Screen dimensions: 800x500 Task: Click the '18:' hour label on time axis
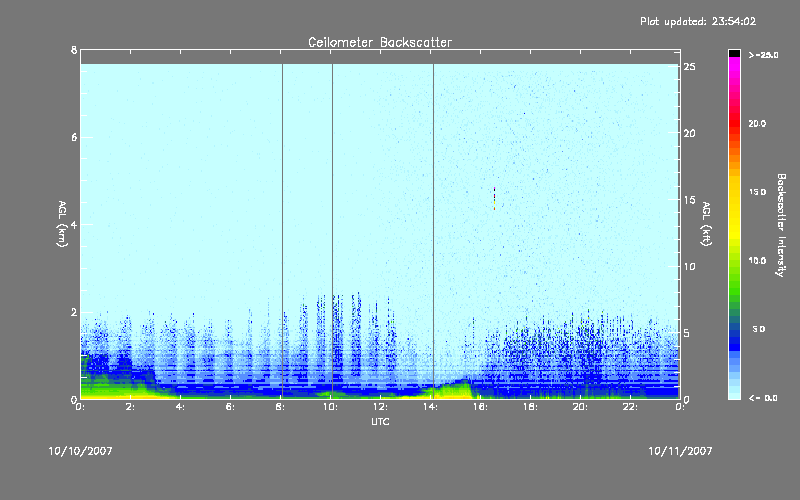tap(530, 407)
